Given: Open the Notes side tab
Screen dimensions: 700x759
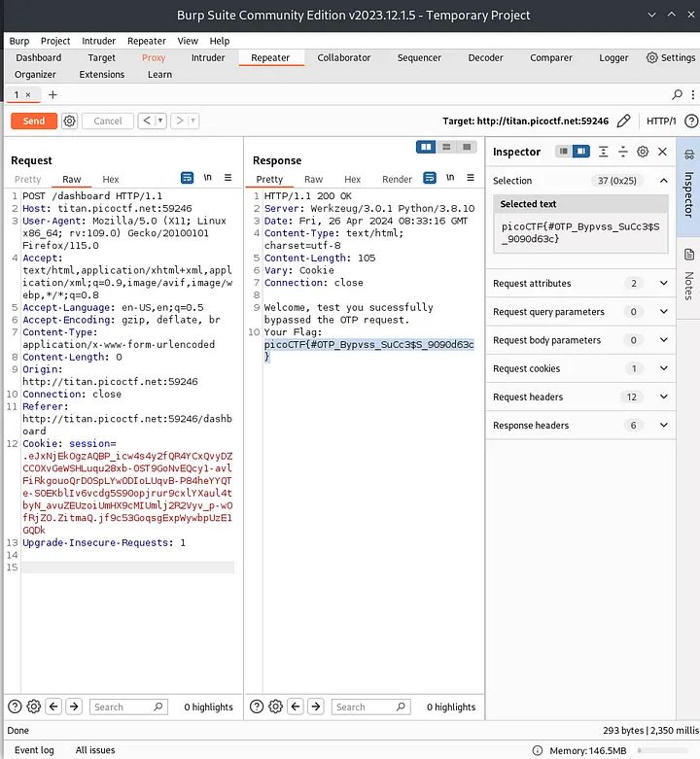Looking at the screenshot, I should 689,276.
